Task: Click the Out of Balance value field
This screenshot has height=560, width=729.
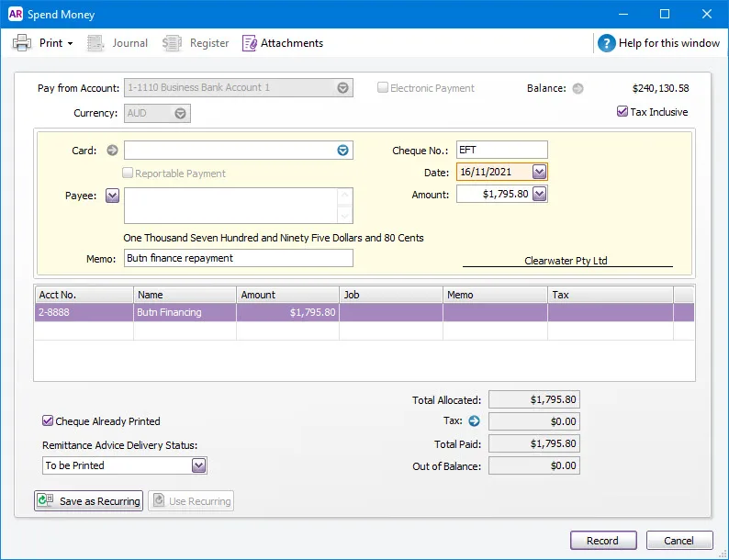Action: [x=534, y=465]
